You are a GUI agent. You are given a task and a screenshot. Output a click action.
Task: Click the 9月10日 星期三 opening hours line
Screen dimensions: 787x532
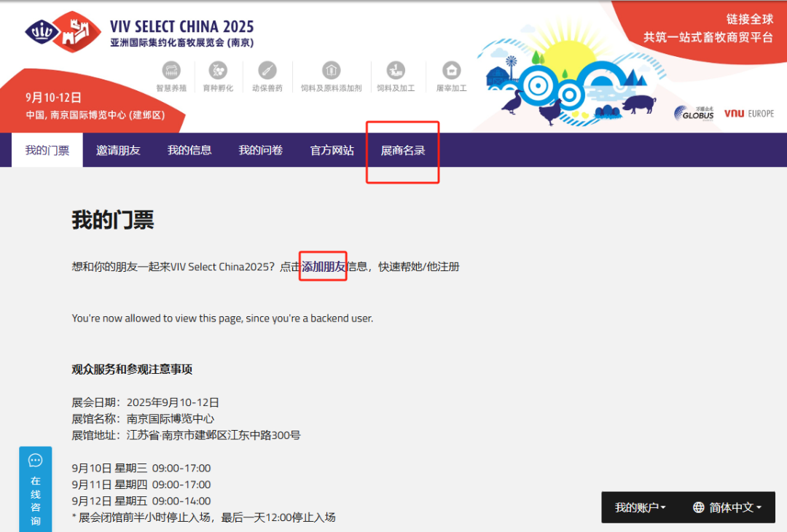[x=141, y=469]
